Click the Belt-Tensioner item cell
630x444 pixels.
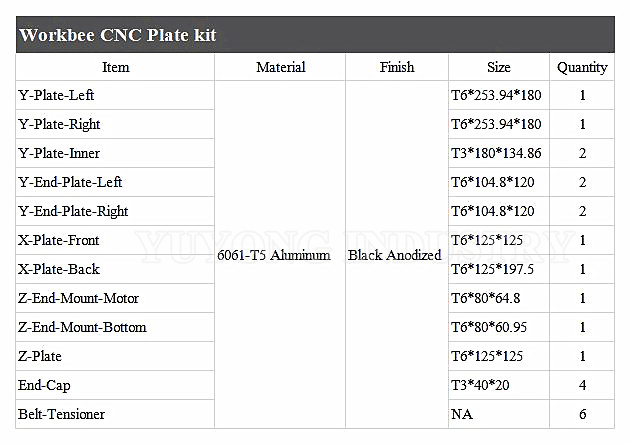tap(115, 414)
